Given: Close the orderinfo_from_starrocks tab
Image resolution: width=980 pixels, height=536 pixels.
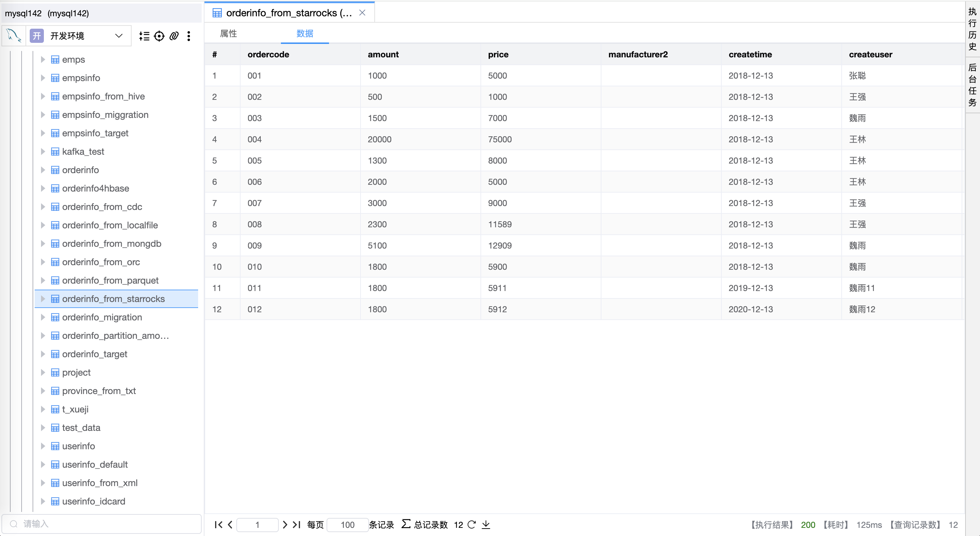Looking at the screenshot, I should 362,13.
